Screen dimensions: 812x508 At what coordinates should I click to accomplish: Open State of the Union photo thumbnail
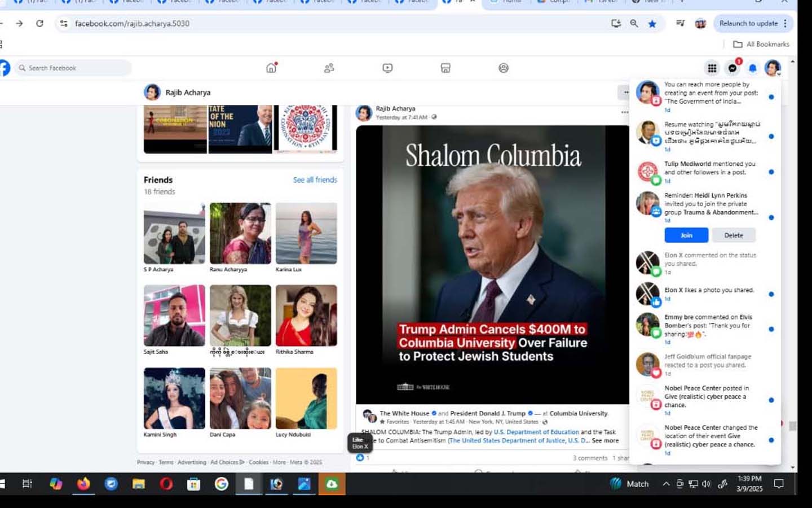(x=240, y=129)
